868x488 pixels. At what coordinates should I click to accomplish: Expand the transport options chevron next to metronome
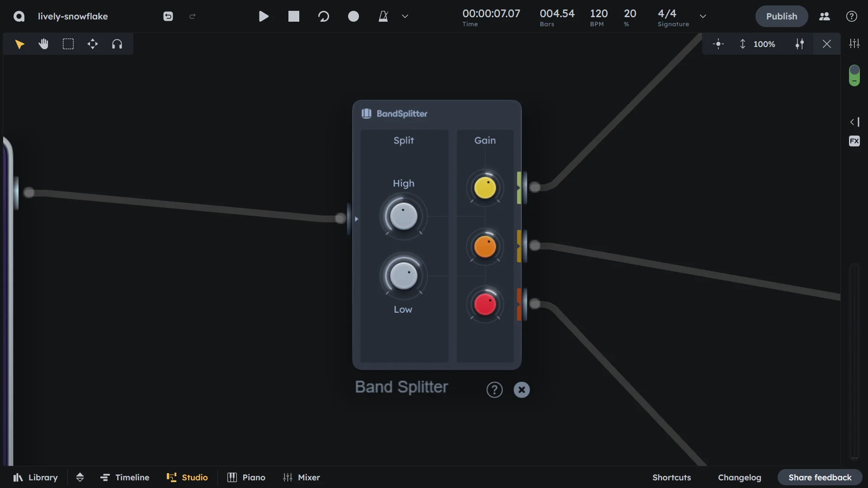(405, 16)
